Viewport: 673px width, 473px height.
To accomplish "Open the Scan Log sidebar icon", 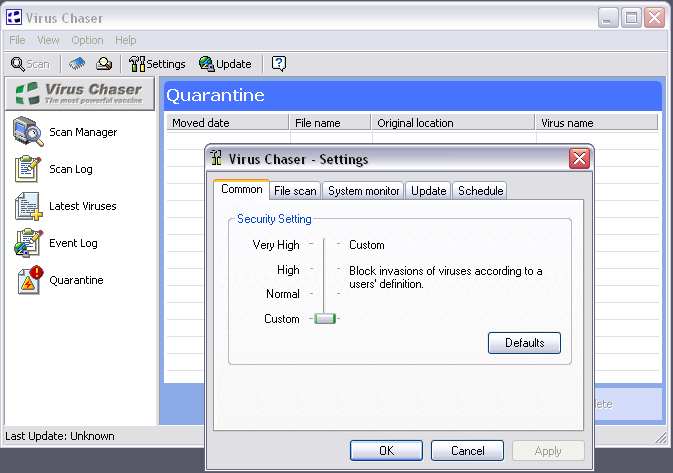I will coord(28,169).
